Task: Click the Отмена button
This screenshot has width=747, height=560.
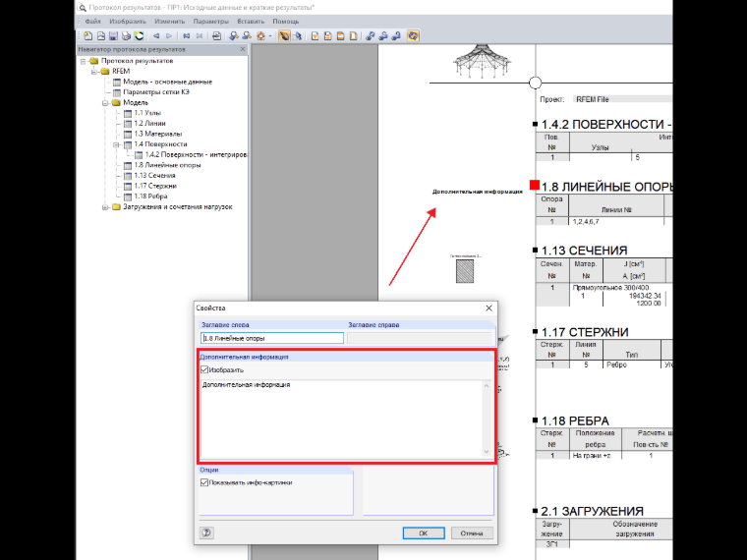Action: (x=472, y=532)
